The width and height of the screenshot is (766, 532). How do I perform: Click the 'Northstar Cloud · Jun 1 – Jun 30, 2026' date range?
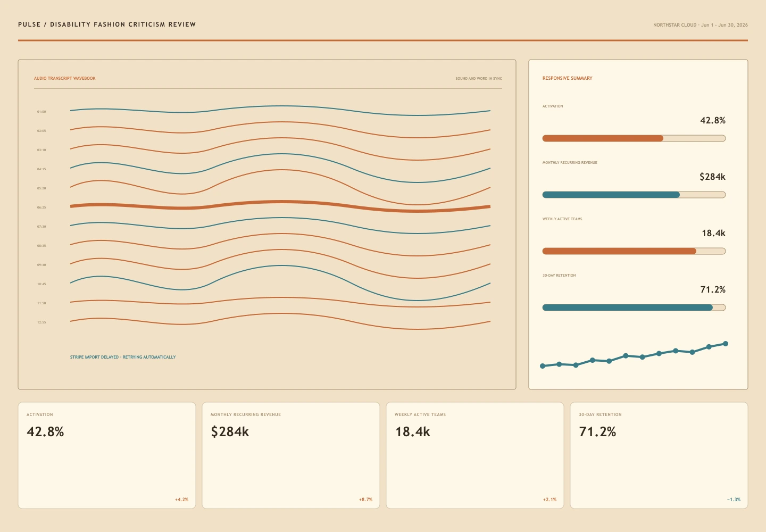(x=701, y=25)
